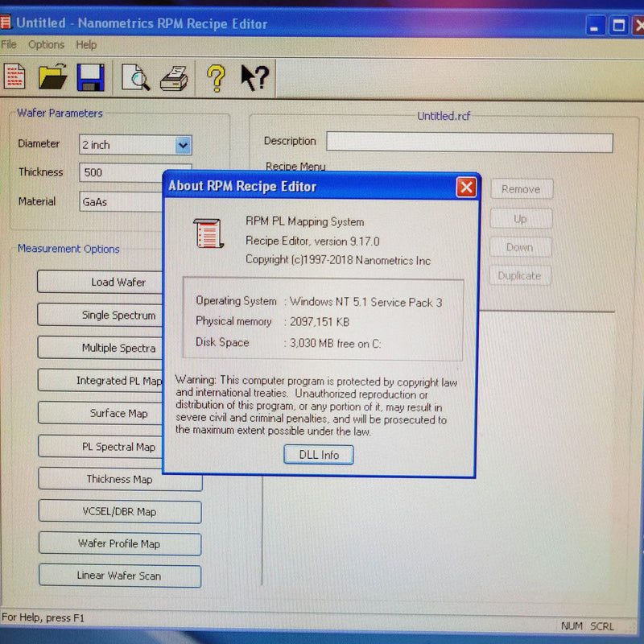Click the Multiple Spectra button
644x644 pixels.
click(x=100, y=348)
